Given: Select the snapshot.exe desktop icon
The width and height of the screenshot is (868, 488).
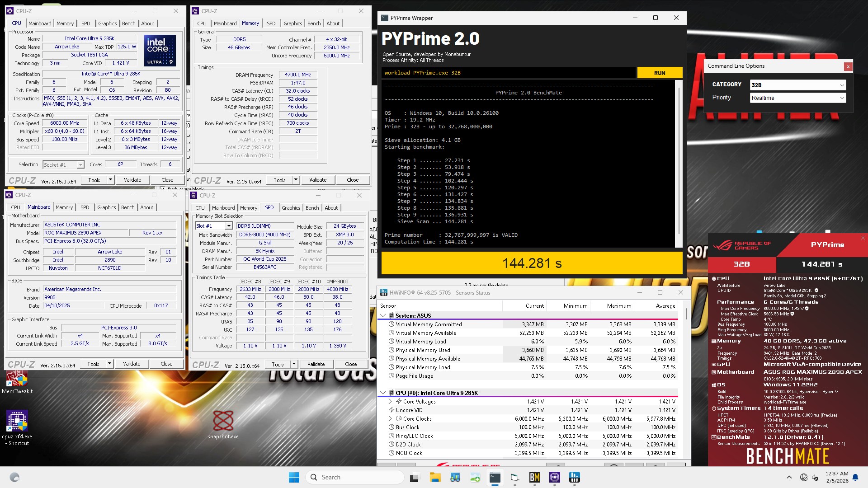Looking at the screenshot, I should (x=223, y=425).
